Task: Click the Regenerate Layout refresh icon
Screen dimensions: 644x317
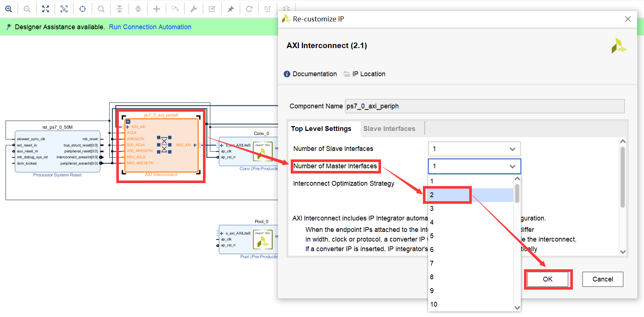Action: 249,9
